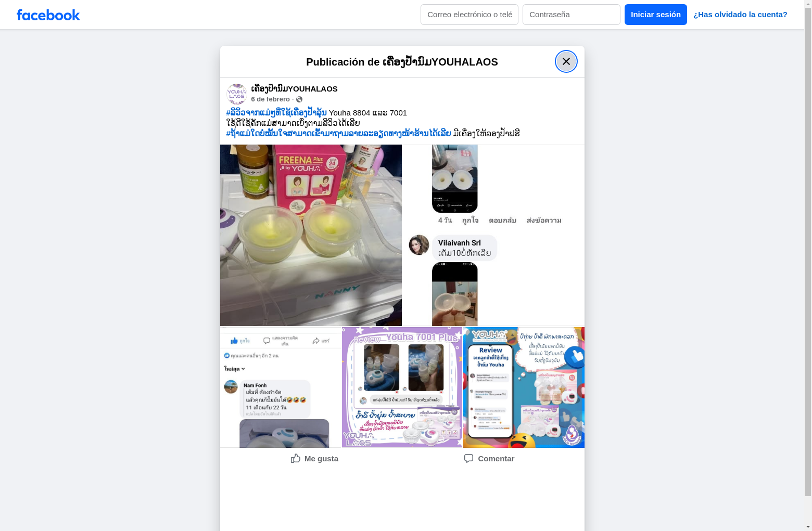Click the first hashtag beginning #ລີວິວຈາກແມ່ໆ
The width and height of the screenshot is (812, 531).
(276, 112)
